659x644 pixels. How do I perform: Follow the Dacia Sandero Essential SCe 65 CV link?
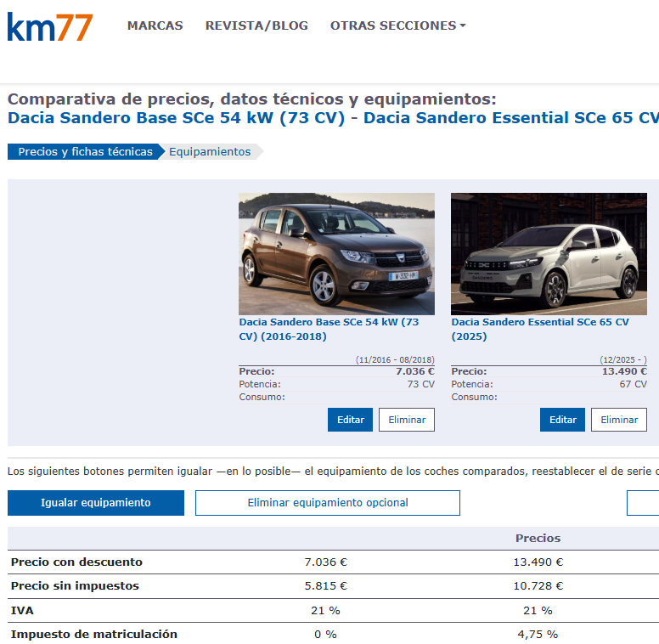pos(540,329)
